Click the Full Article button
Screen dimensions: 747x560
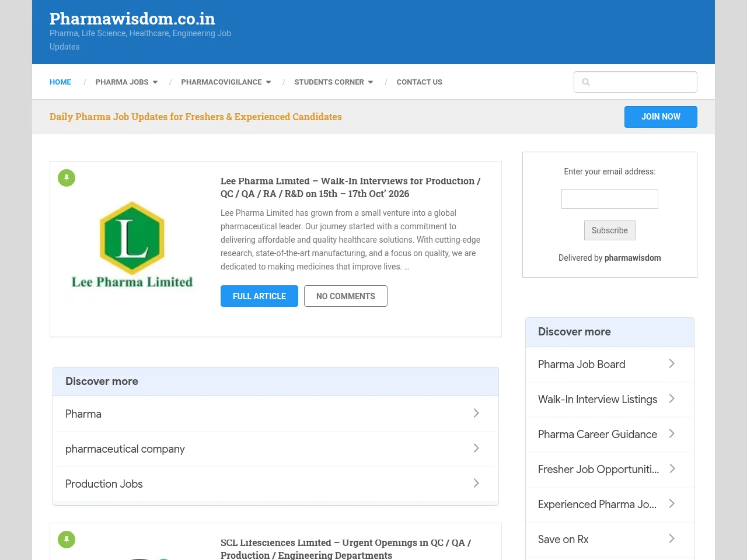[259, 296]
